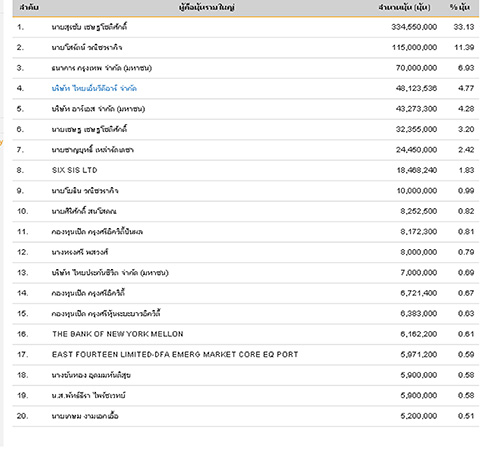Click the 'ลำดับ' rank column header
500x456 pixels.
29,7
